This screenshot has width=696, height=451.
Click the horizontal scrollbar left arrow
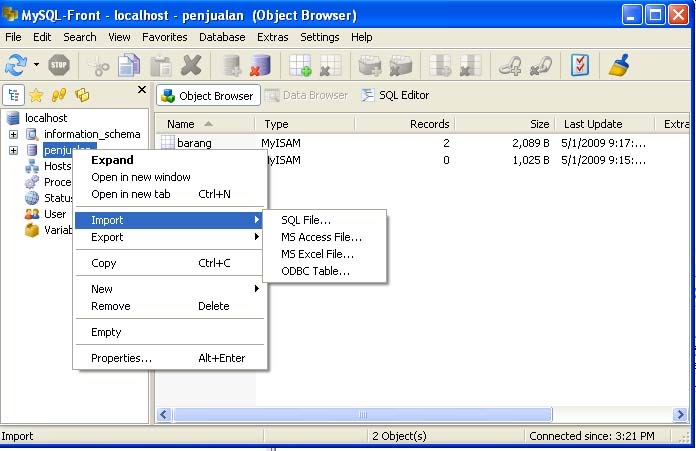pyautogui.click(x=164, y=415)
